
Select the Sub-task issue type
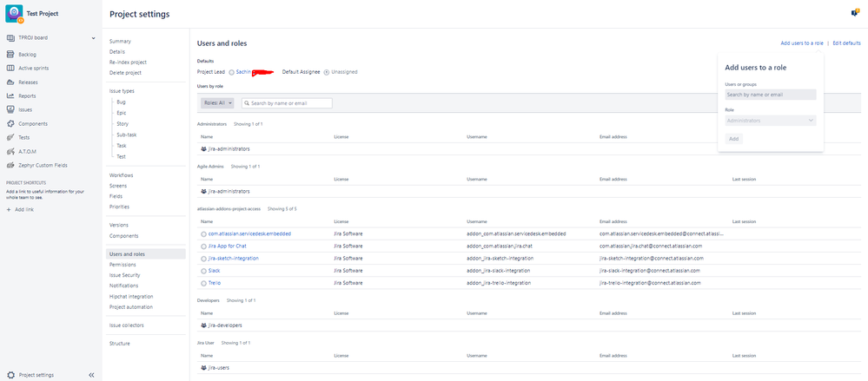[x=127, y=135]
